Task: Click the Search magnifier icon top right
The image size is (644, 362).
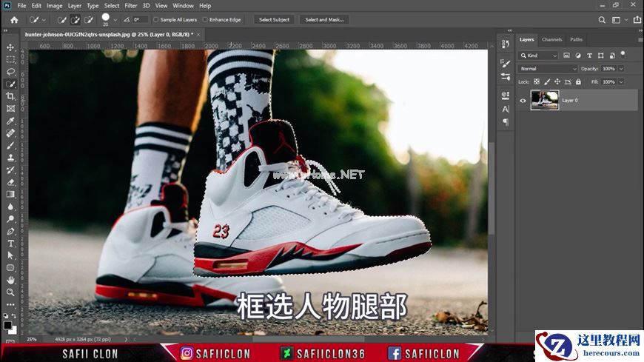Action: 602,20
